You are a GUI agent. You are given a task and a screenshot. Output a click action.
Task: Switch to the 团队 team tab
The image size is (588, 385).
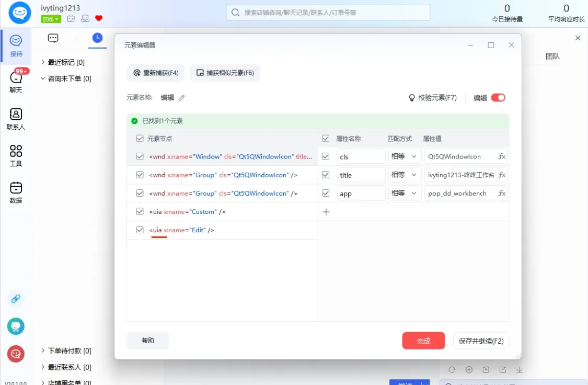click(552, 56)
